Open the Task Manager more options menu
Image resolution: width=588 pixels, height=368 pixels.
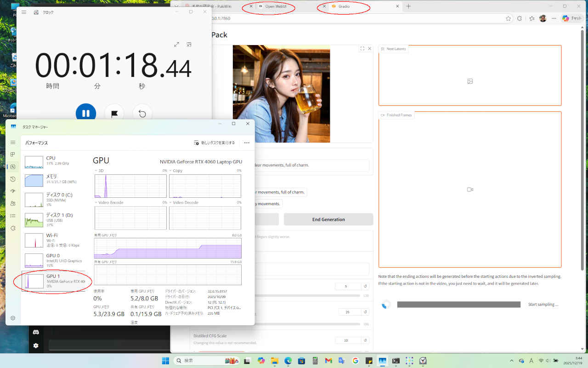tap(247, 143)
